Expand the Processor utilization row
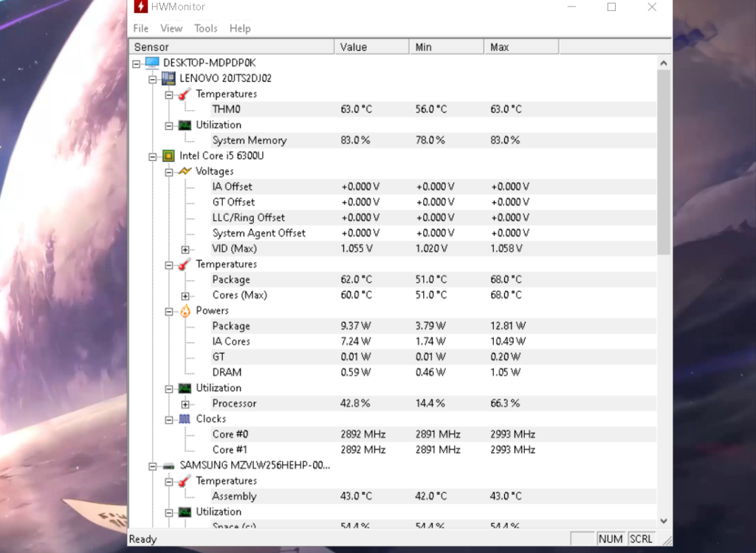Viewport: 756px width, 553px height. click(185, 405)
